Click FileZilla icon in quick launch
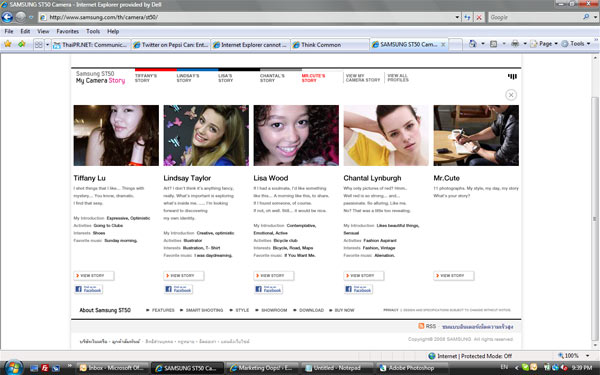600x375 pixels. pyautogui.click(x=45, y=368)
